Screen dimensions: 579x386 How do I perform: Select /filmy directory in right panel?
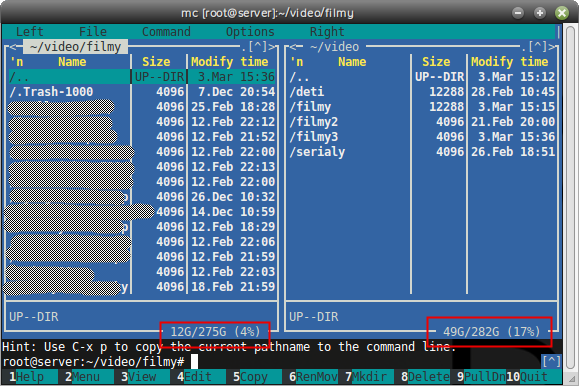pos(422,107)
